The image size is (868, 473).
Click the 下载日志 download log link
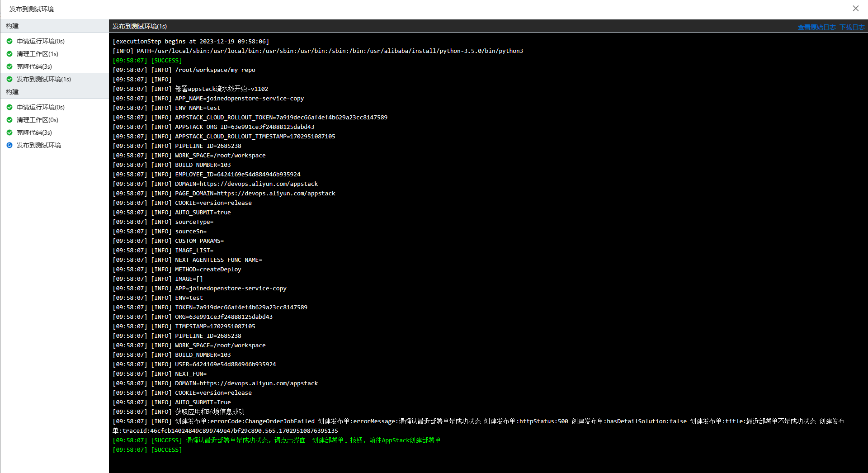[x=852, y=27]
